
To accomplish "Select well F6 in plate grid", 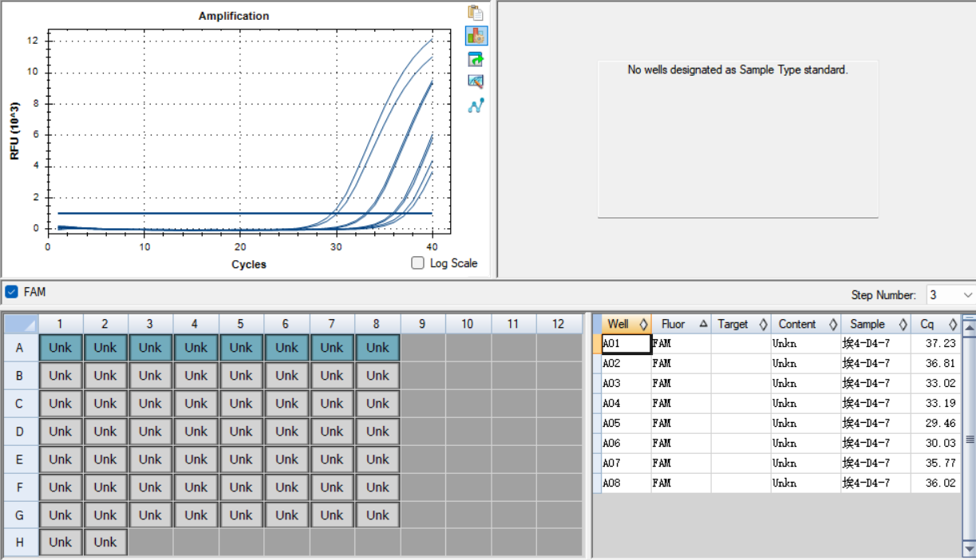I will click(286, 487).
